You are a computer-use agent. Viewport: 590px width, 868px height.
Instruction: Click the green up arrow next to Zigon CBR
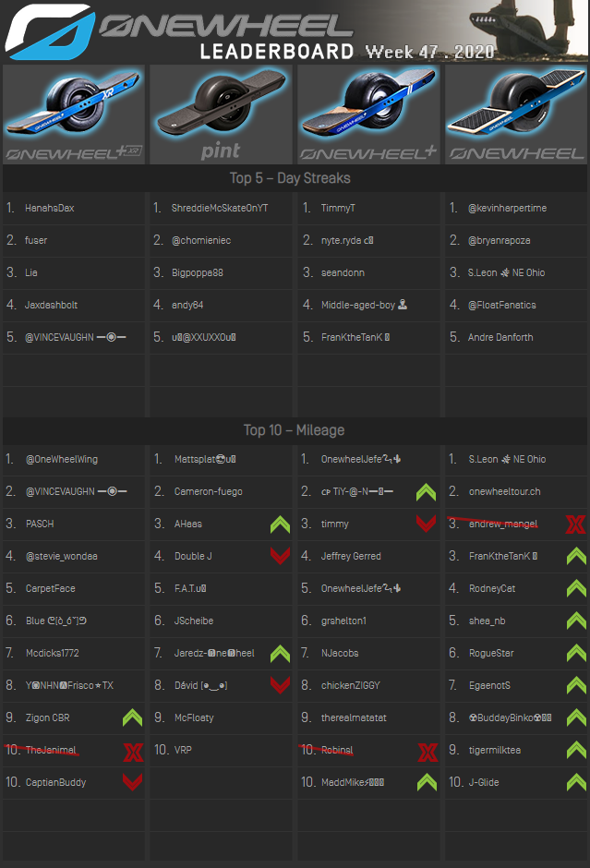pos(132,717)
